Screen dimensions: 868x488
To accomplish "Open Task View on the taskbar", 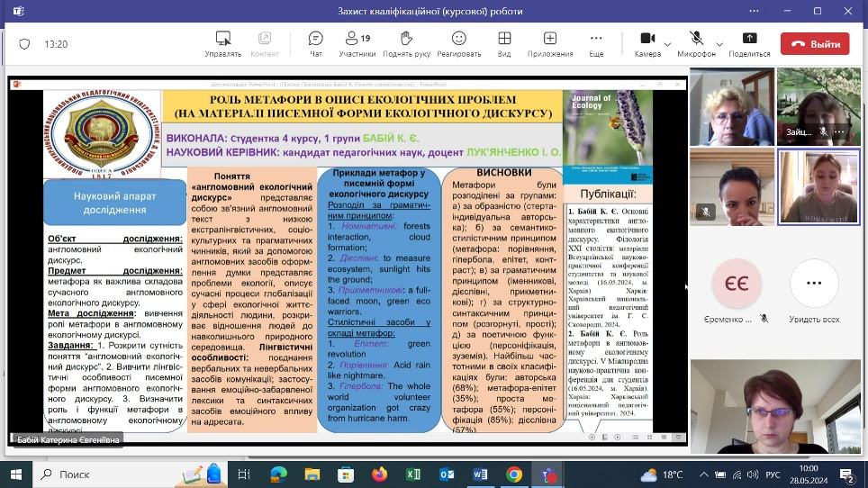I will (244, 474).
